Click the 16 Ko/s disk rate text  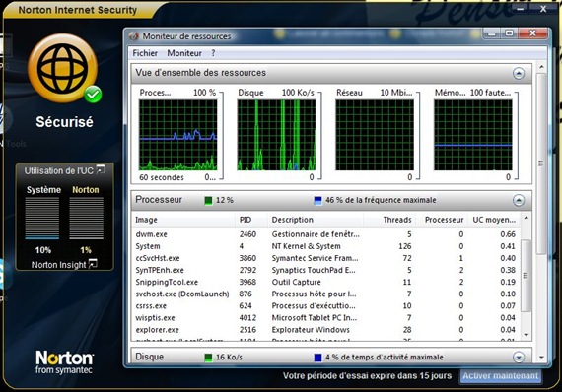point(229,358)
